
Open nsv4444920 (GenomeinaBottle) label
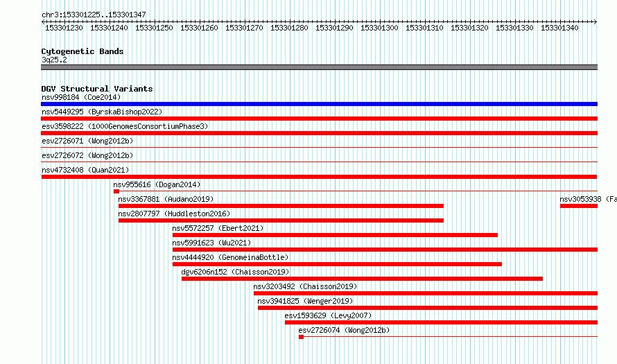[230, 257]
